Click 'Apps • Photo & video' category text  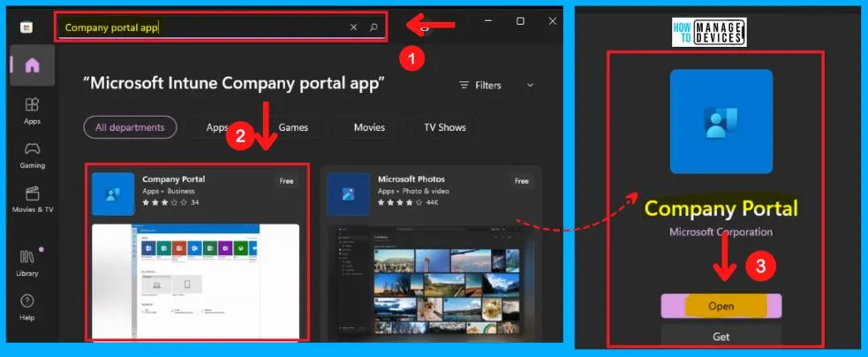click(413, 191)
